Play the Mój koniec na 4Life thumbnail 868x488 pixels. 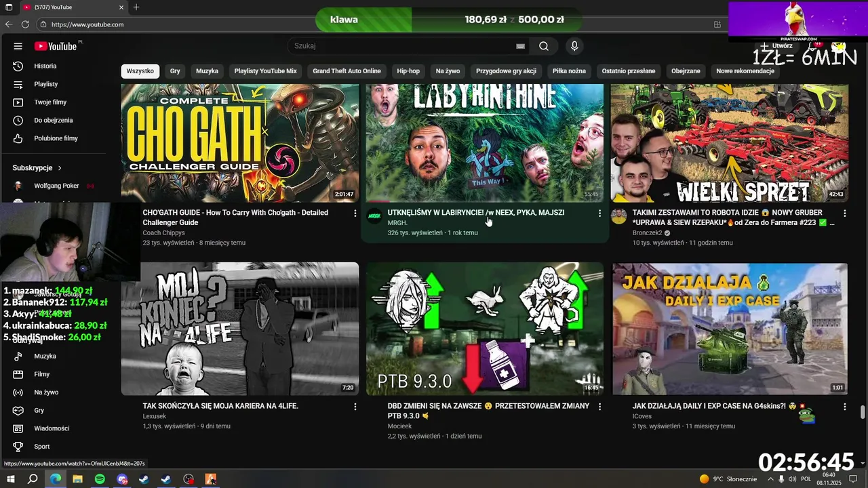(x=240, y=329)
